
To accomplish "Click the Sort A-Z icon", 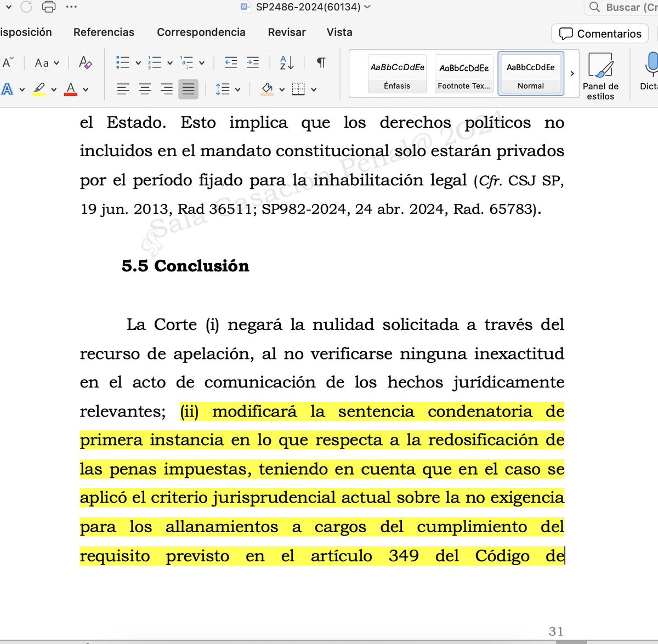I will [287, 62].
